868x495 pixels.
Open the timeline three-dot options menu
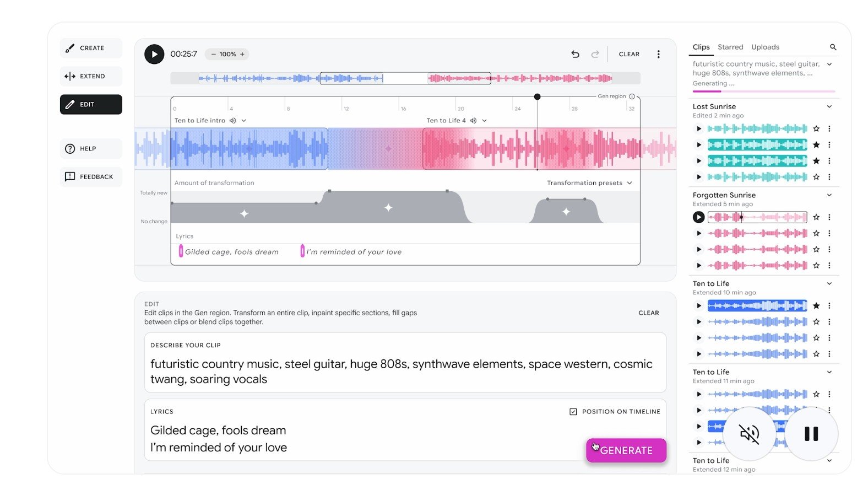pos(658,54)
